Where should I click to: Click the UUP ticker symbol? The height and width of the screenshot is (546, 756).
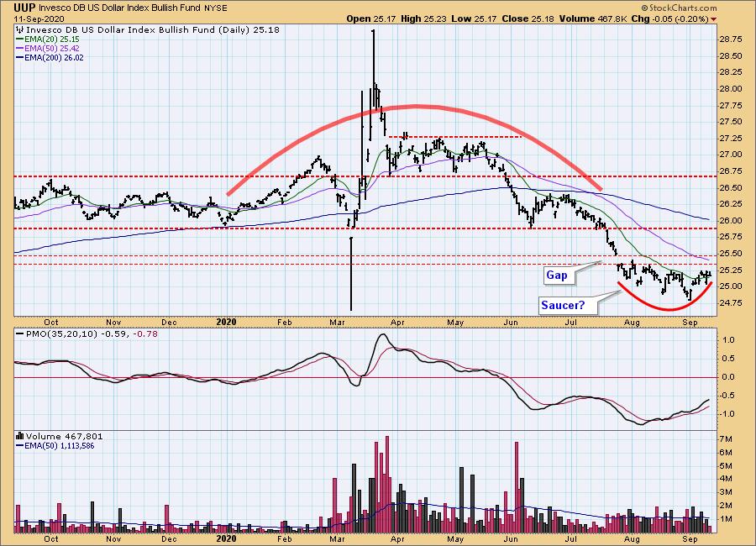coord(24,8)
